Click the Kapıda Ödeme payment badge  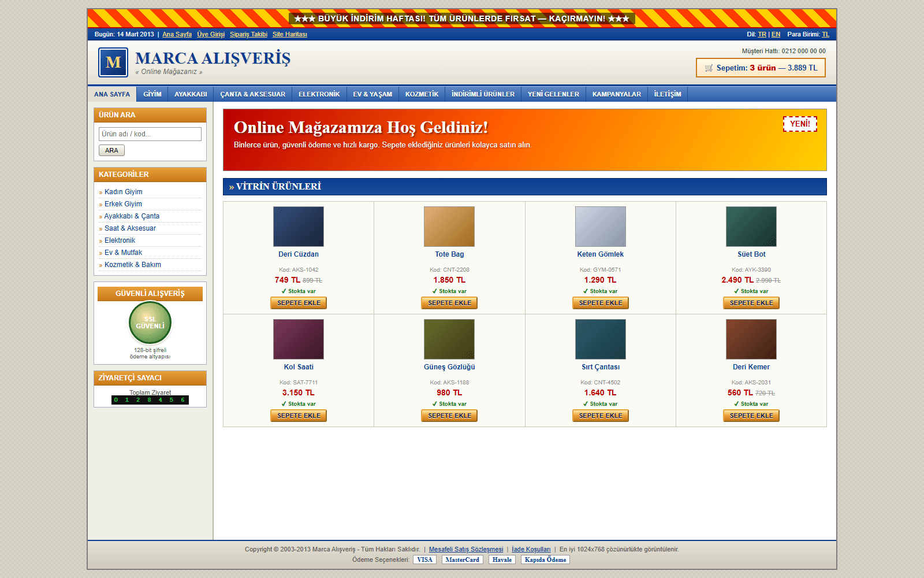(545, 560)
